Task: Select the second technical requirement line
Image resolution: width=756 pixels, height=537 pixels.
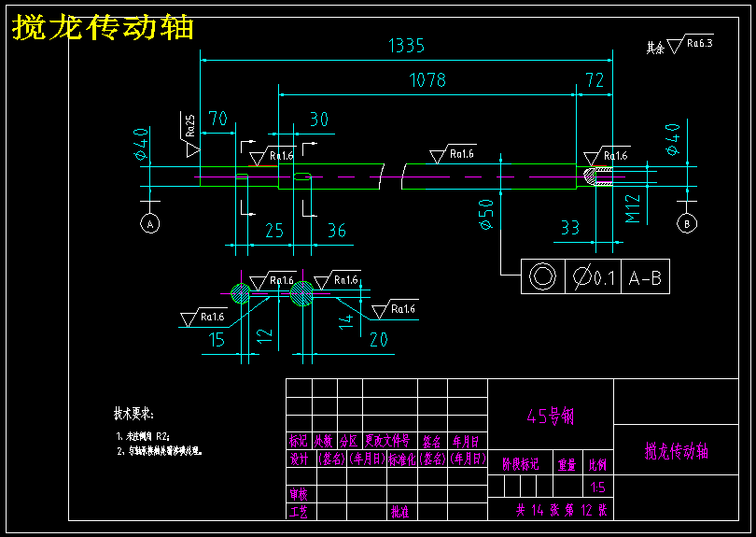Action: point(160,451)
